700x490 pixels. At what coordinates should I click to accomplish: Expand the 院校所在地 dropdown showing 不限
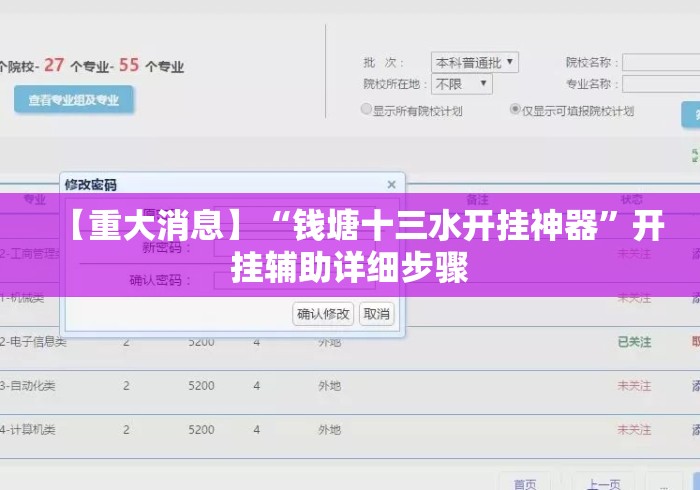click(462, 84)
